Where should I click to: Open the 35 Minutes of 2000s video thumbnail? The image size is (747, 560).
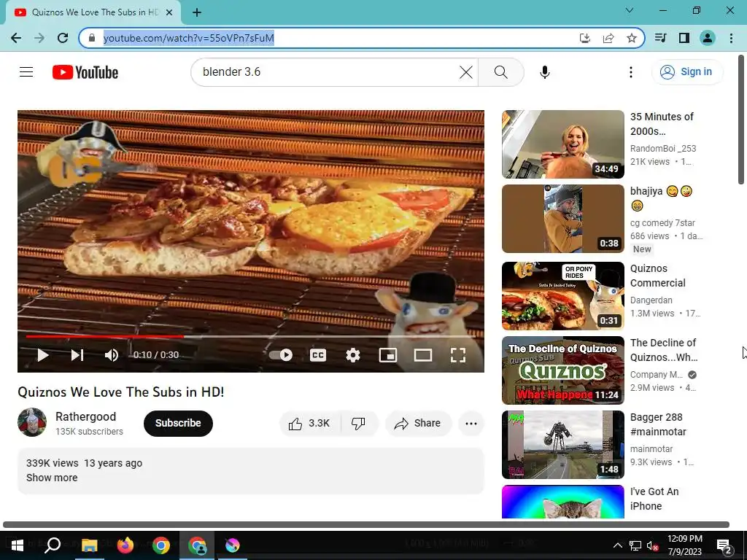click(x=562, y=144)
